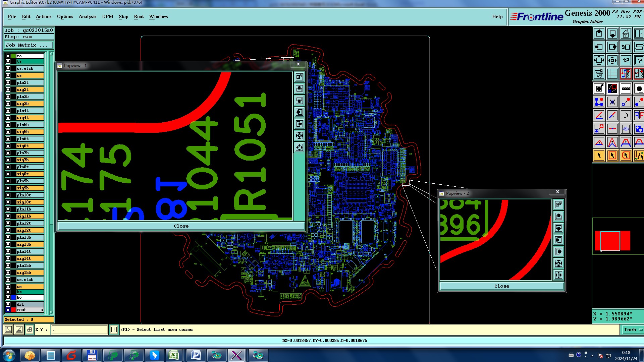Toggle checkbox for sig2t layer

coord(8,89)
